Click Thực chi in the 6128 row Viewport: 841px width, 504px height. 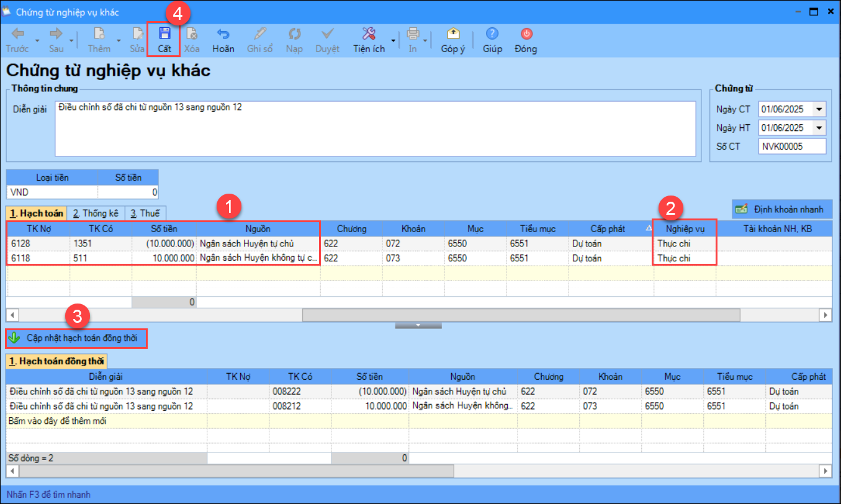(685, 243)
